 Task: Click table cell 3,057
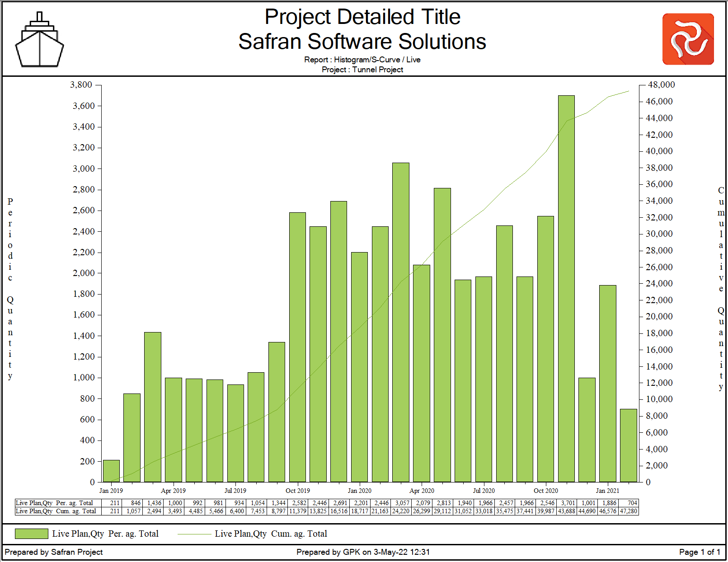pyautogui.click(x=401, y=503)
